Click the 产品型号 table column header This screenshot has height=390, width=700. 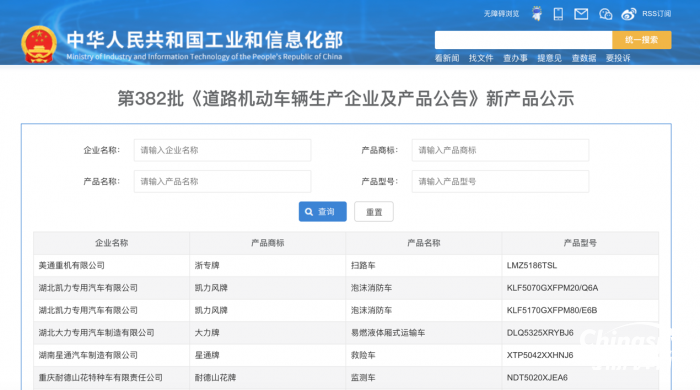point(580,243)
